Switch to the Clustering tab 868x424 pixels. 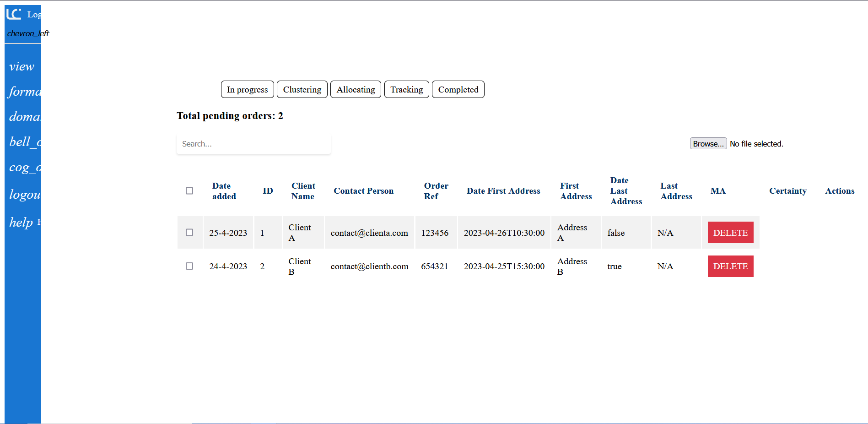click(x=302, y=90)
